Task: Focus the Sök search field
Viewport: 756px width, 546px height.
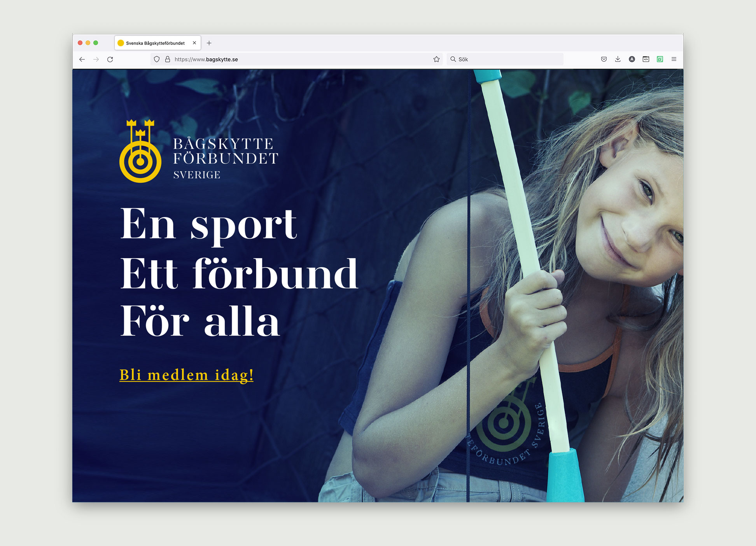Action: coord(505,59)
